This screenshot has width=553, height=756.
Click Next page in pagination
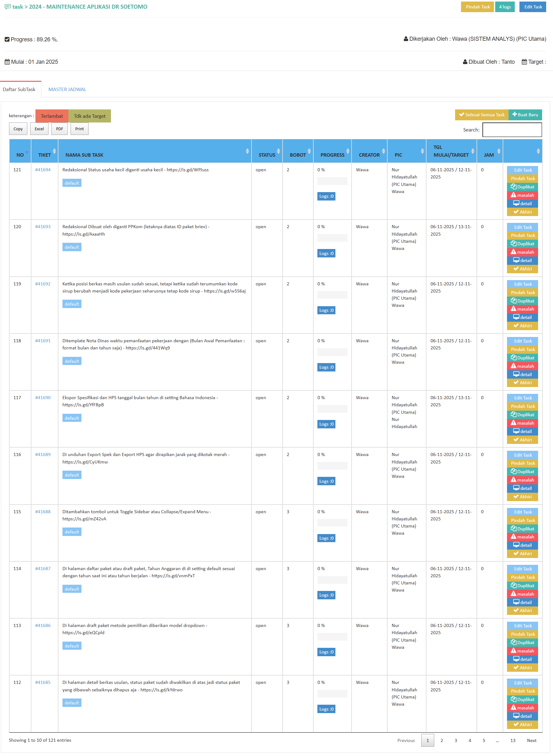pyautogui.click(x=532, y=740)
